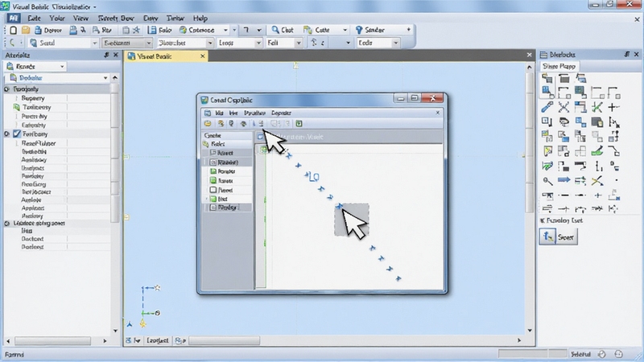Click the blue question-mark help icon in toolbar
Viewport: 644px width, 362px height.
[359, 30]
